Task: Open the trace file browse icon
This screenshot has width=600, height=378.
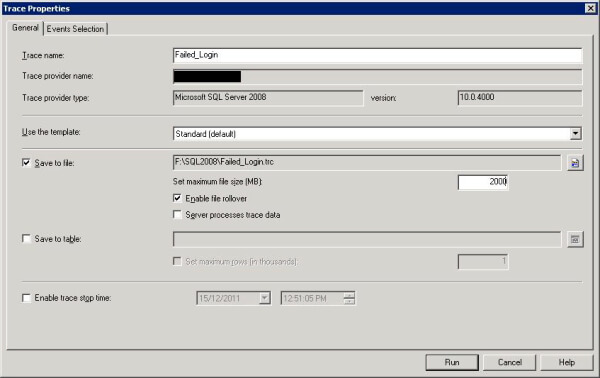Action: (x=575, y=163)
